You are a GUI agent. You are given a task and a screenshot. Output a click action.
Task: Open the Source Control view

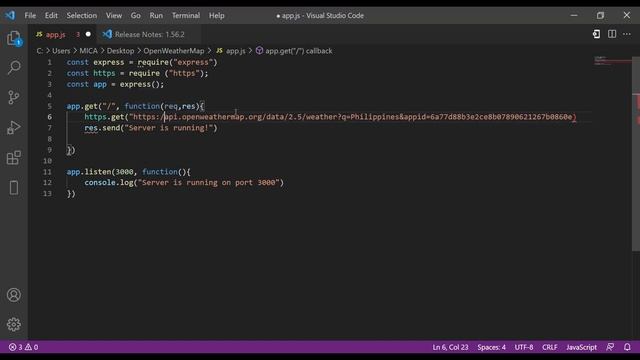[x=14, y=97]
